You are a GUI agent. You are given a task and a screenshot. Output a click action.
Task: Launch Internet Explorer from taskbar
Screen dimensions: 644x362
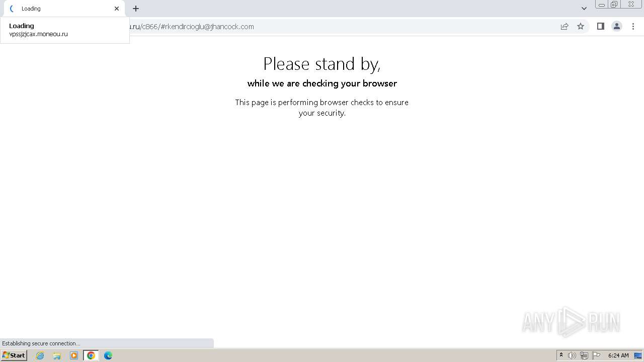40,355
